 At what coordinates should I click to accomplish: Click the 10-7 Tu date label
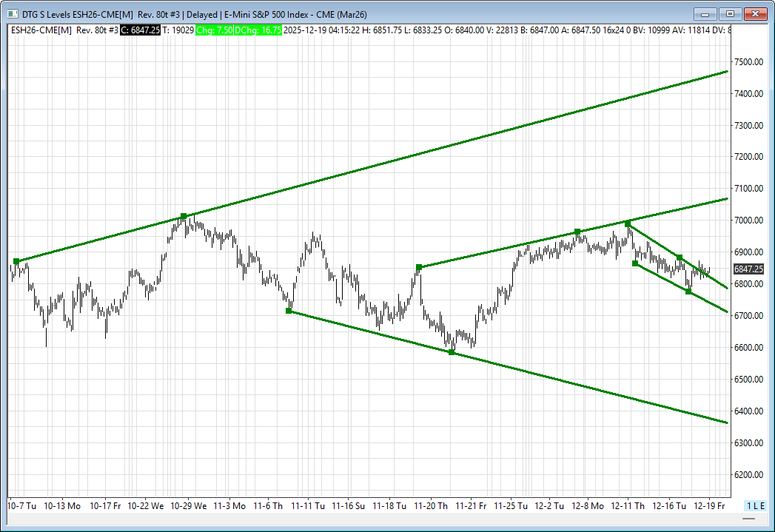(22, 506)
